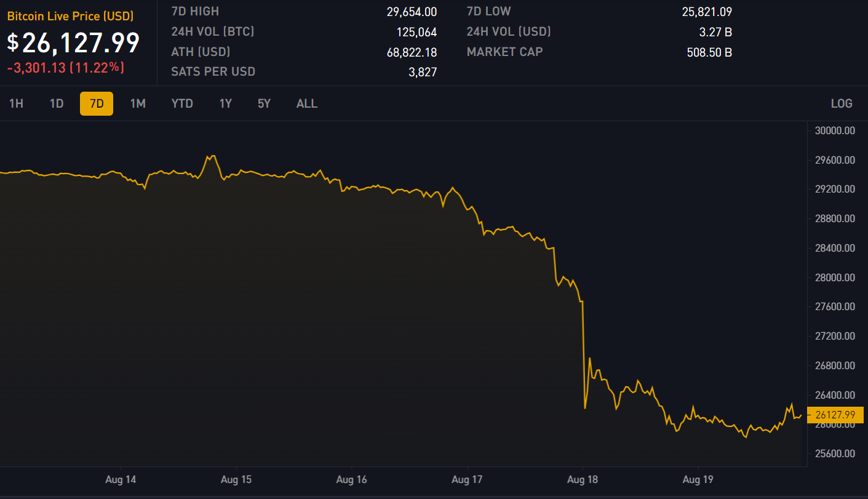Viewport: 868px width, 499px height.
Task: Click the large $26,127.99 price
Action: pos(74,42)
